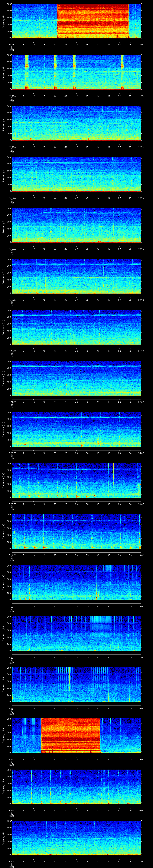
Task: Click the Frequency (Hz) axis label of the 7:30 panel
Action: coord(4,838)
